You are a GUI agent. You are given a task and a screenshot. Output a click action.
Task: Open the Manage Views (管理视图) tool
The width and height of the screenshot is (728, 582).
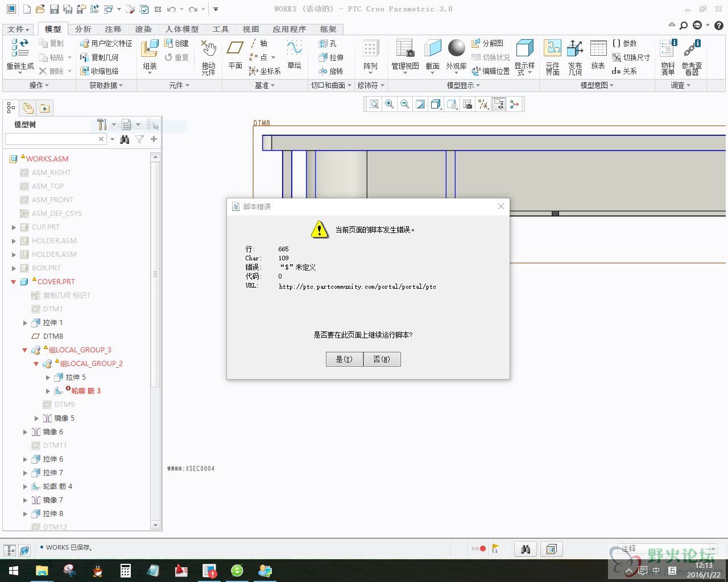(405, 49)
